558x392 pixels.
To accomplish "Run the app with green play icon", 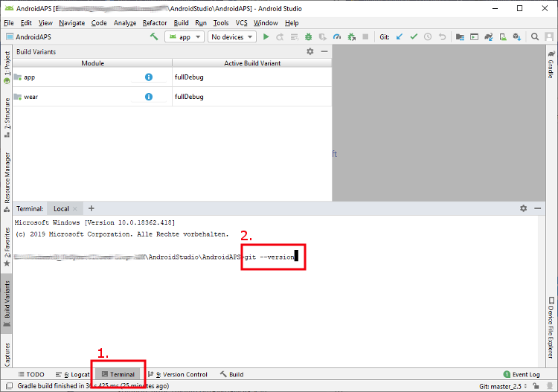I will coord(266,36).
